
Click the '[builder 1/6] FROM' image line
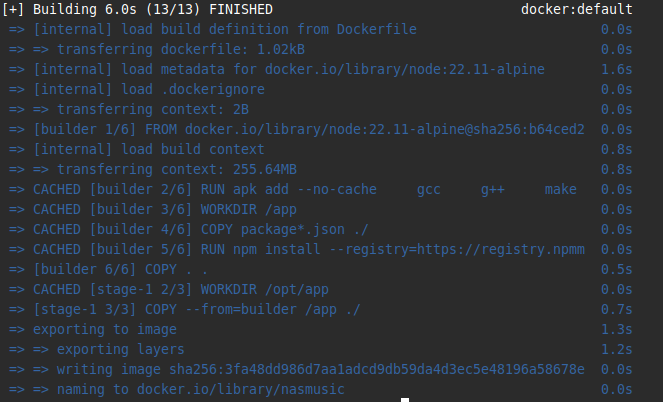click(x=308, y=128)
